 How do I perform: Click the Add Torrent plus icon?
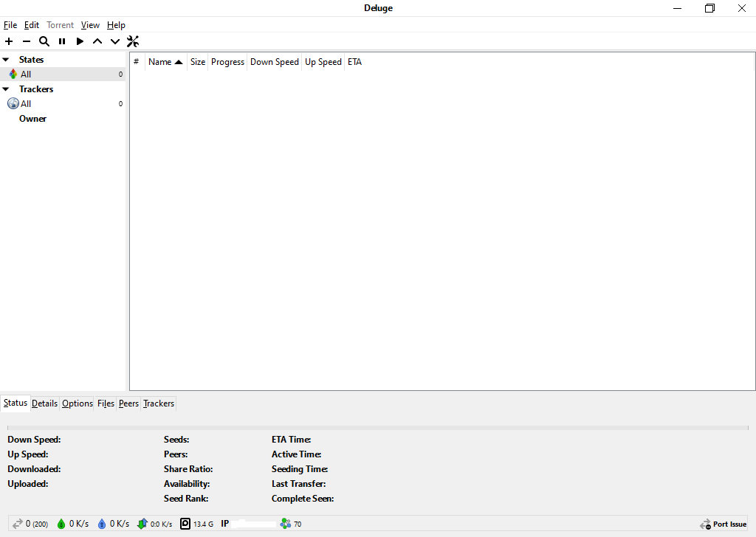(9, 41)
